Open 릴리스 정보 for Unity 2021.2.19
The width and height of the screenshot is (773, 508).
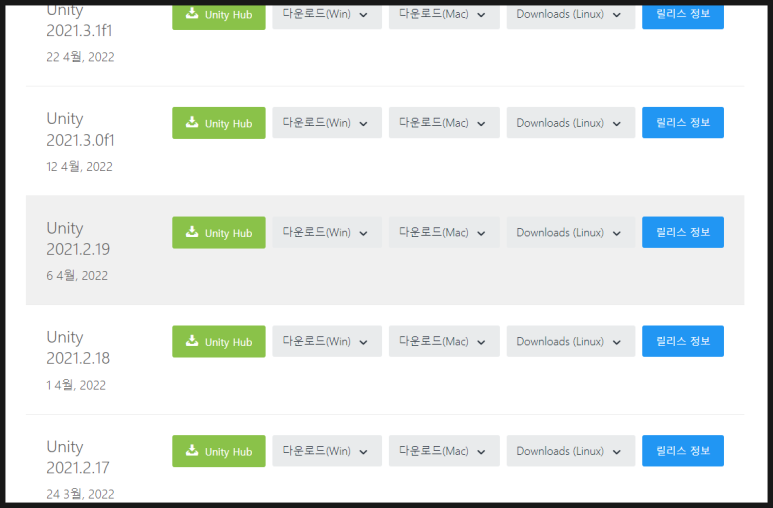point(683,232)
